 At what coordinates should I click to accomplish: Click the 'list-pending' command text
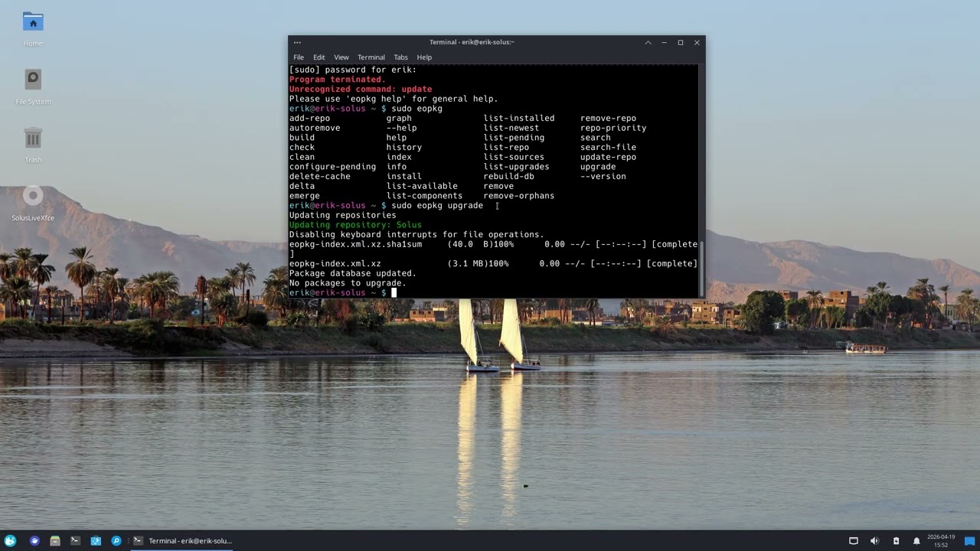pos(514,138)
